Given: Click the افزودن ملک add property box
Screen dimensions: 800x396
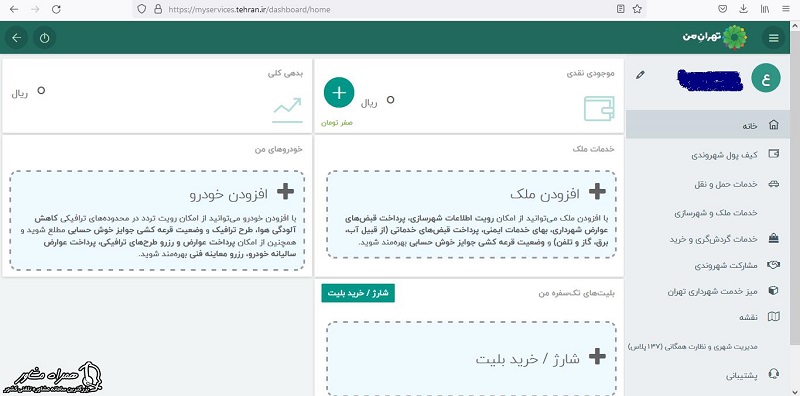Looking at the screenshot, I should click(471, 214).
